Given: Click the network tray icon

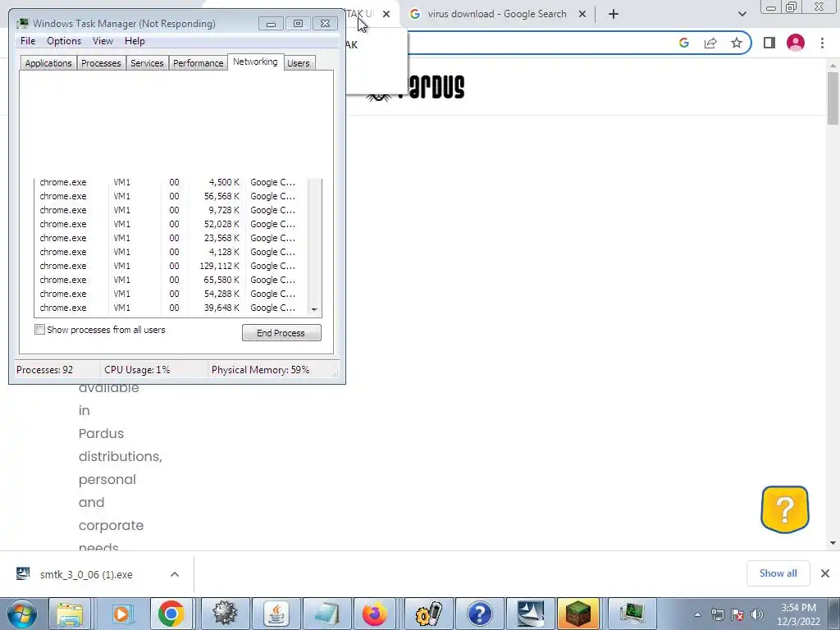Looking at the screenshot, I should tap(717, 614).
